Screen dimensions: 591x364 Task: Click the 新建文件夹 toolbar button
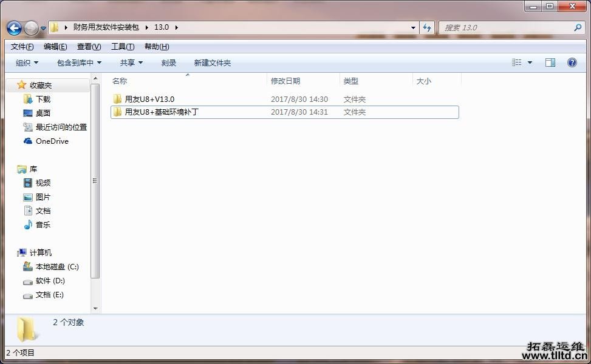click(213, 62)
